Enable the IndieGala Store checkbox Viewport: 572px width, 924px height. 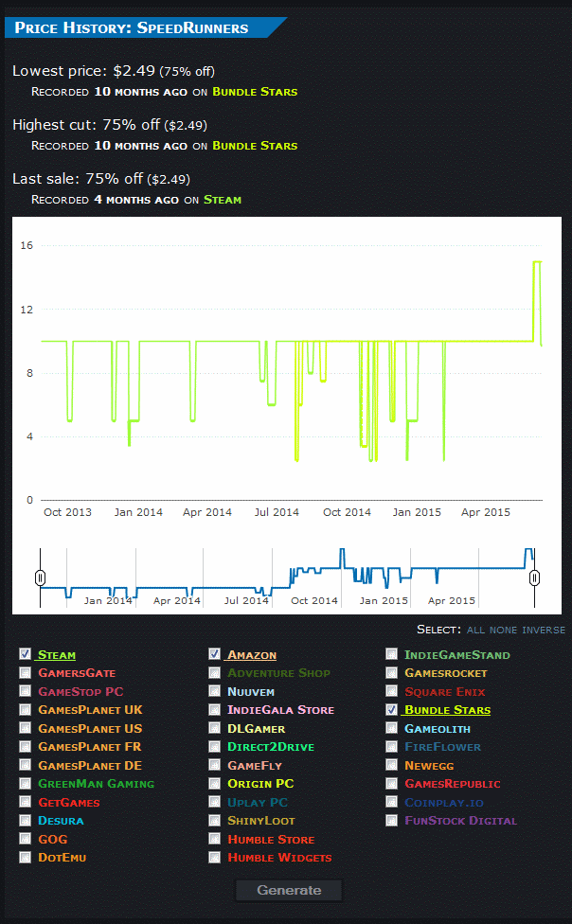(x=215, y=709)
